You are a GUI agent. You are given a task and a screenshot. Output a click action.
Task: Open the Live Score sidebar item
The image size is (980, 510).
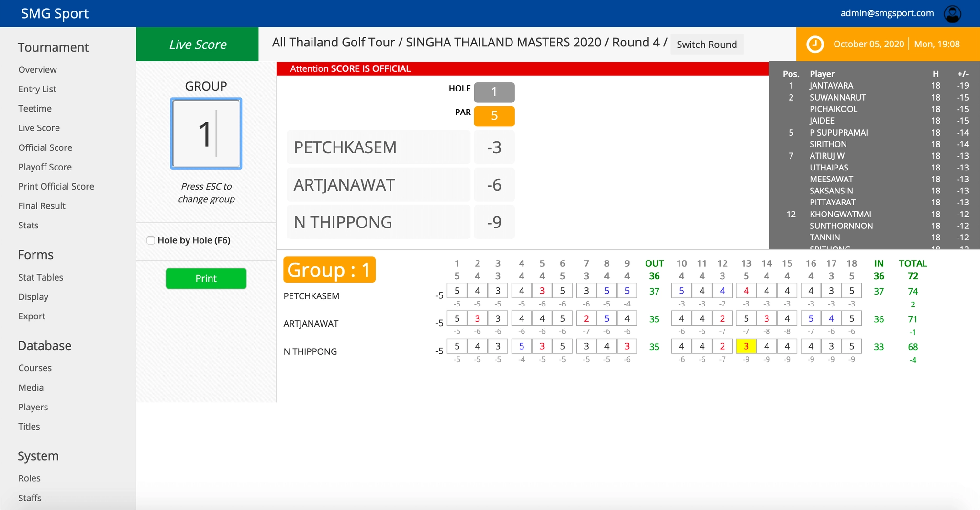pyautogui.click(x=39, y=128)
